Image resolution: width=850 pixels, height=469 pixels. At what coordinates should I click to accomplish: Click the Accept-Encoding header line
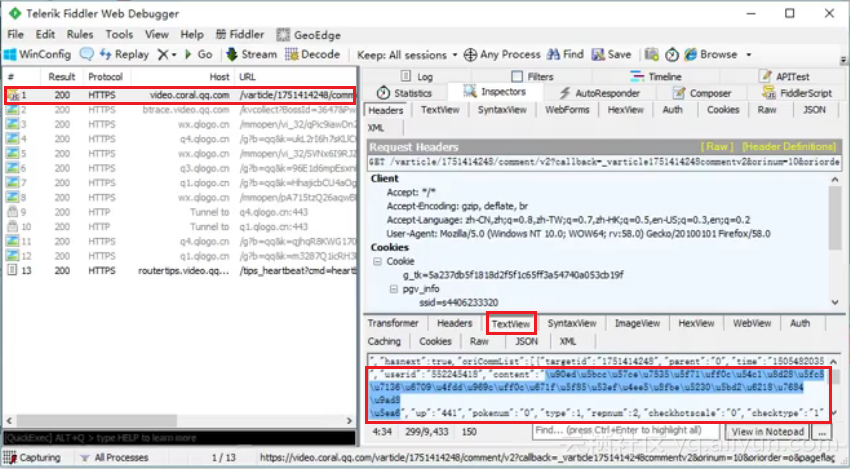click(x=457, y=206)
